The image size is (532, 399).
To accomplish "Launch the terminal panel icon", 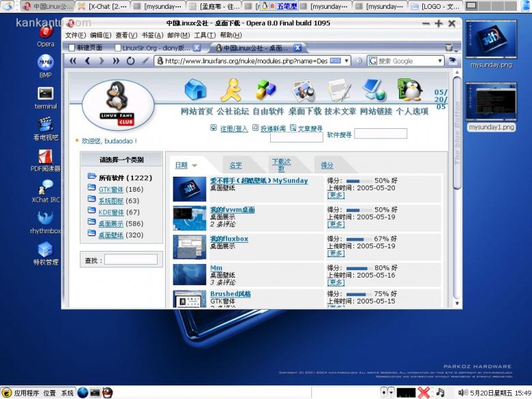I will (95, 393).
